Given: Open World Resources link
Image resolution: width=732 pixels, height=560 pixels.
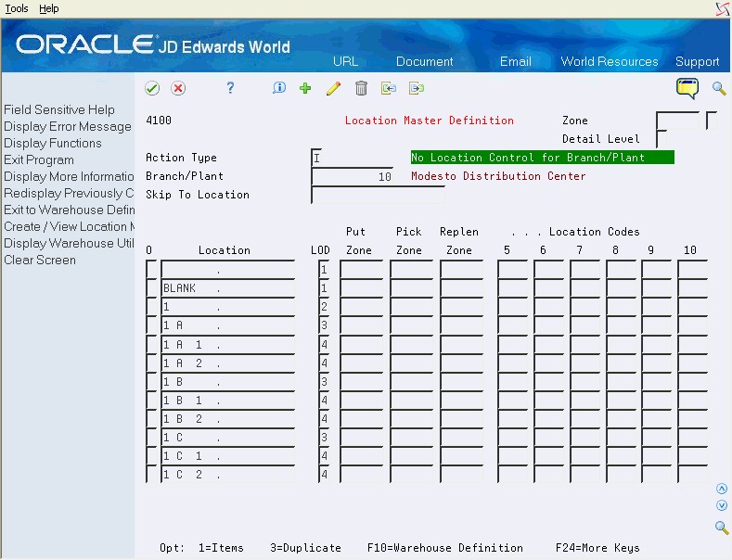Looking at the screenshot, I should coord(610,61).
